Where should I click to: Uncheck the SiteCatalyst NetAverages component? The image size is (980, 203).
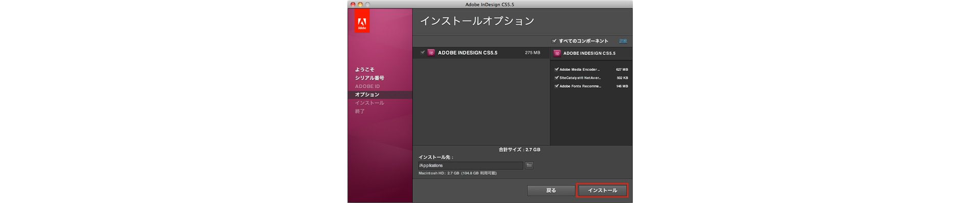pos(556,78)
